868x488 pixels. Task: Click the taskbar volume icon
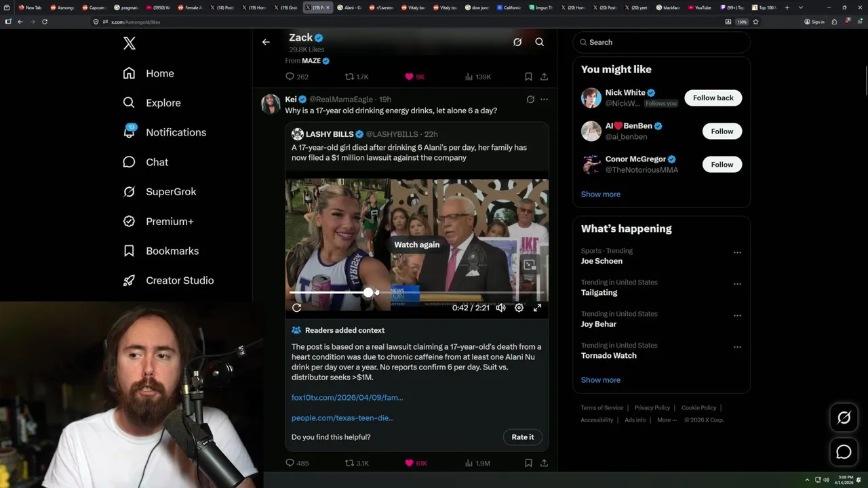pyautogui.click(x=826, y=480)
